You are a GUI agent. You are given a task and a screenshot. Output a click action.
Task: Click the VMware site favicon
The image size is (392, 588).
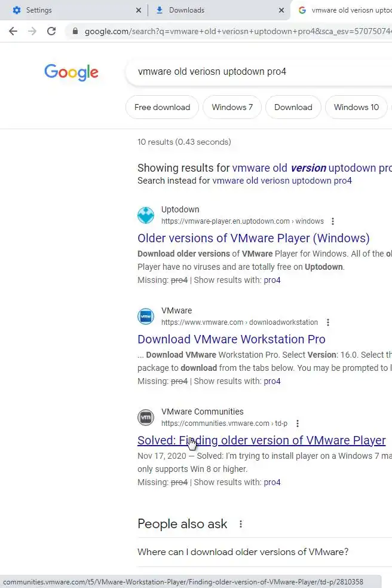coord(146,316)
